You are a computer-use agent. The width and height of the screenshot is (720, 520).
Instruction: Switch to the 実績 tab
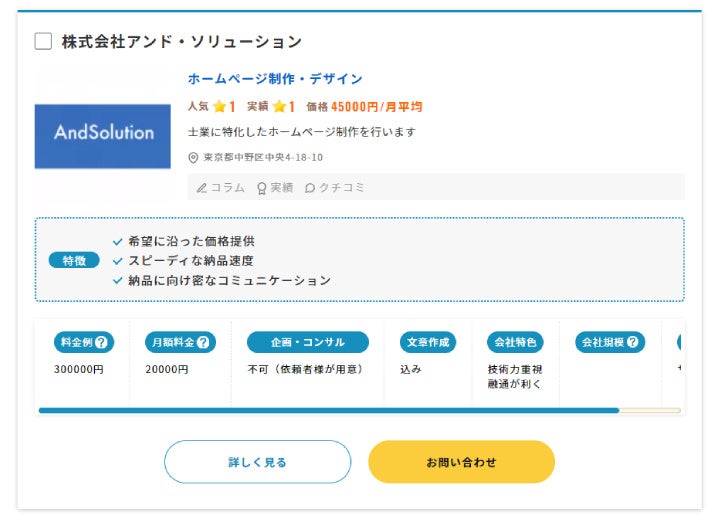tap(275, 187)
